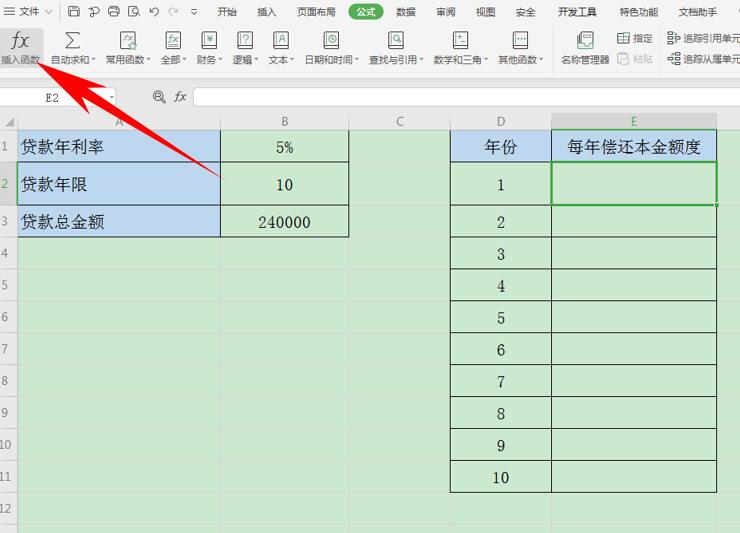Select column B header
740x533 pixels.
tap(285, 122)
